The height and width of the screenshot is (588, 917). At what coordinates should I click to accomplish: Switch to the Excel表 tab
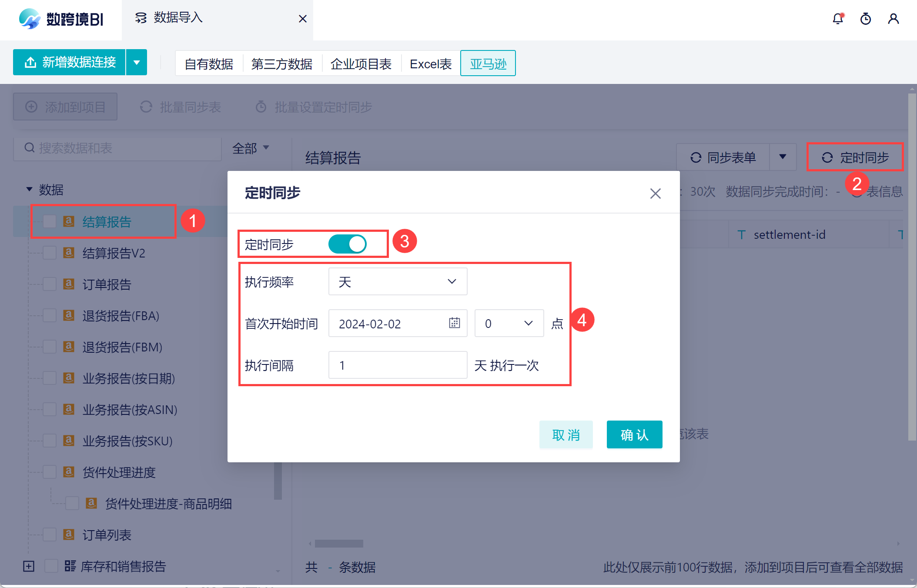pos(431,64)
